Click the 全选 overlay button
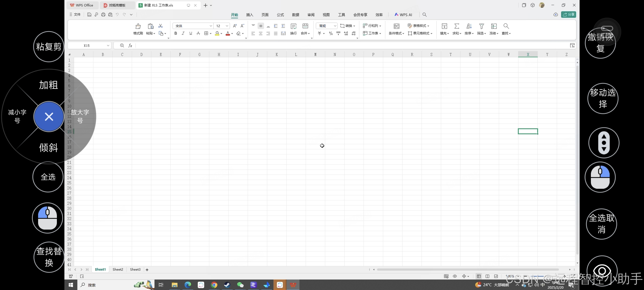The width and height of the screenshot is (644, 290). pyautogui.click(x=48, y=177)
